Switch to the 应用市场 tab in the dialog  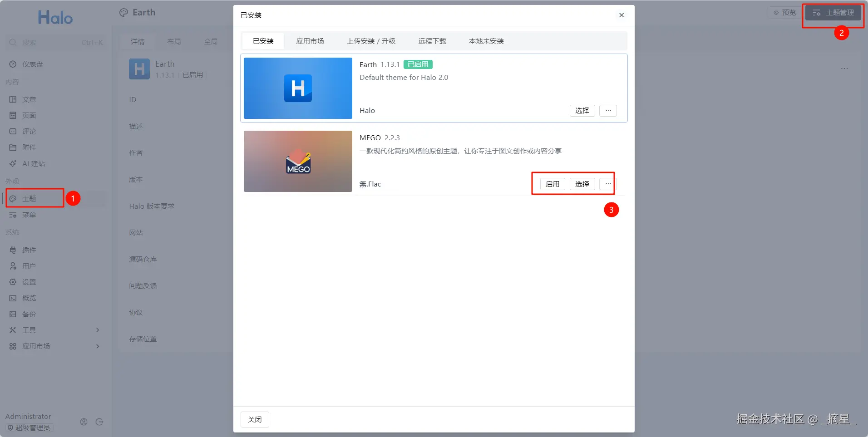point(310,41)
